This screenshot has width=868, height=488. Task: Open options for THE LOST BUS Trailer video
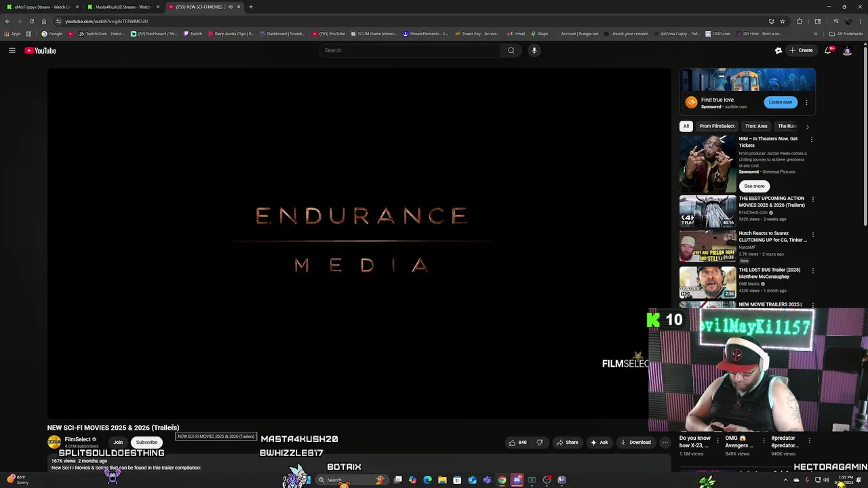pos(813,270)
